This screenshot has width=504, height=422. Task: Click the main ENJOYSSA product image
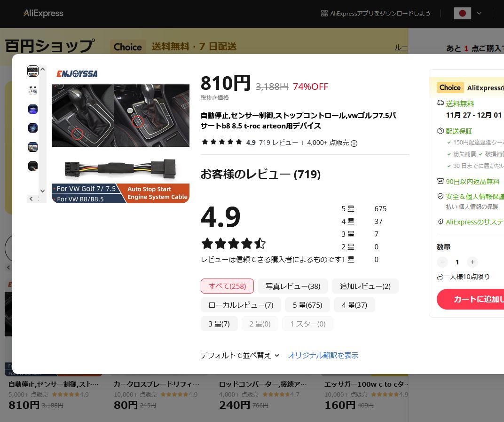point(120,135)
